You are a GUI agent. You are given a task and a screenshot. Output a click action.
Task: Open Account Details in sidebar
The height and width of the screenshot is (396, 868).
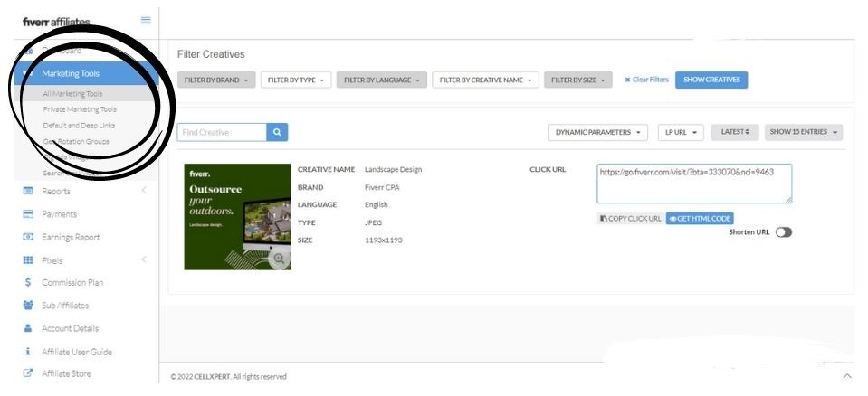(70, 328)
